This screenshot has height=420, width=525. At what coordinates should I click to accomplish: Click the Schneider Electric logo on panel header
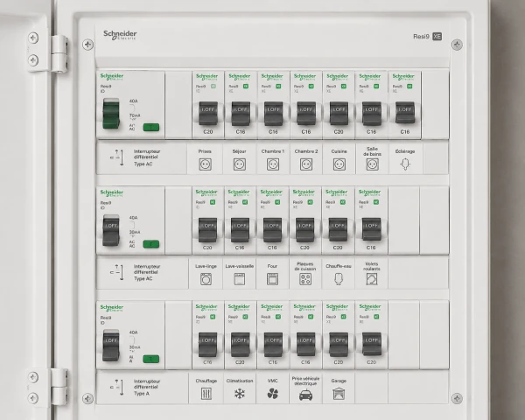tap(120, 35)
